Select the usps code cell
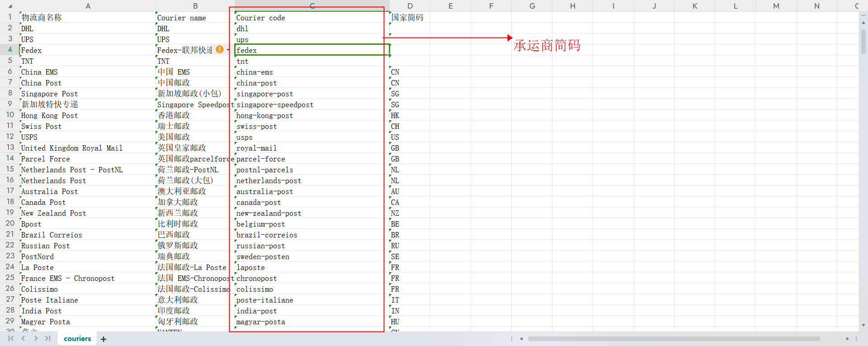The height and width of the screenshot is (346, 868). (x=312, y=137)
